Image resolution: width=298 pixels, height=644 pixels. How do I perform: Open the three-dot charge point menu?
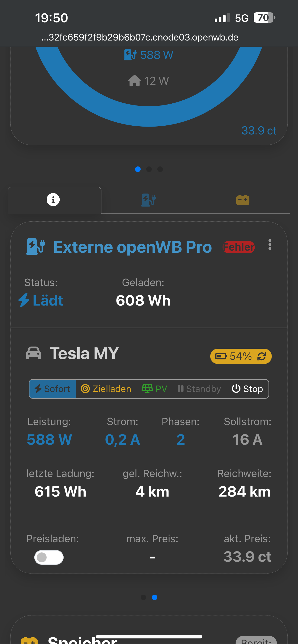click(x=269, y=245)
